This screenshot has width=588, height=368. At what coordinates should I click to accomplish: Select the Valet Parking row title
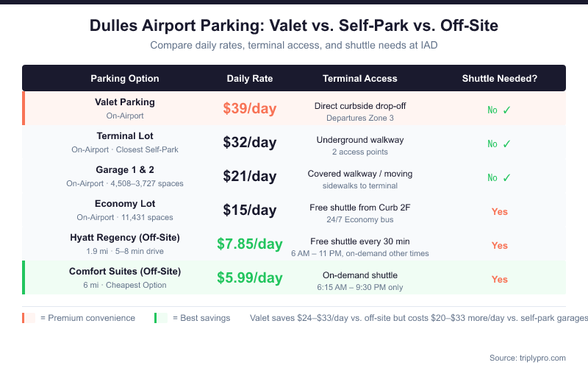(x=125, y=102)
